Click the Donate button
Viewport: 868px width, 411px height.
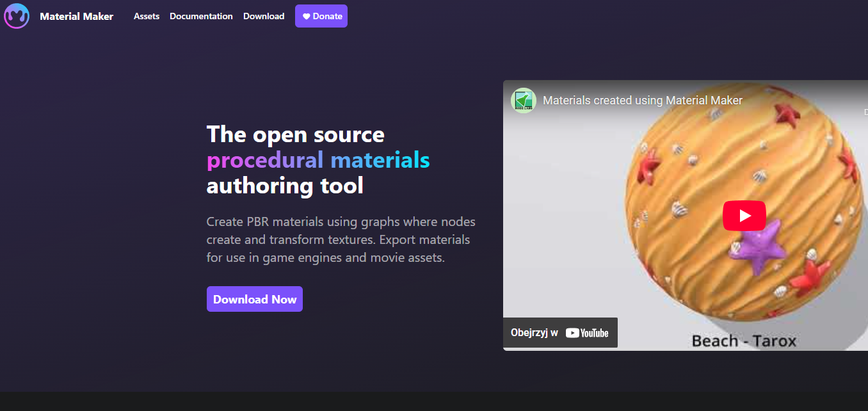321,16
